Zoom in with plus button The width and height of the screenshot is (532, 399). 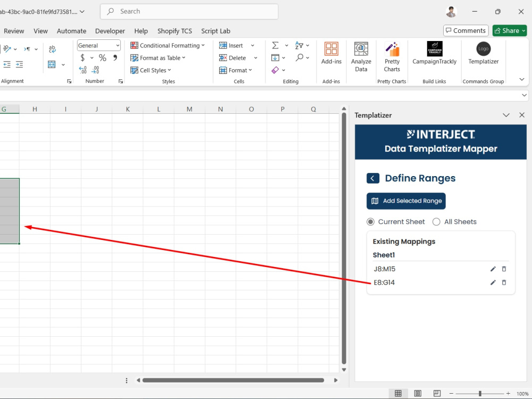508,394
